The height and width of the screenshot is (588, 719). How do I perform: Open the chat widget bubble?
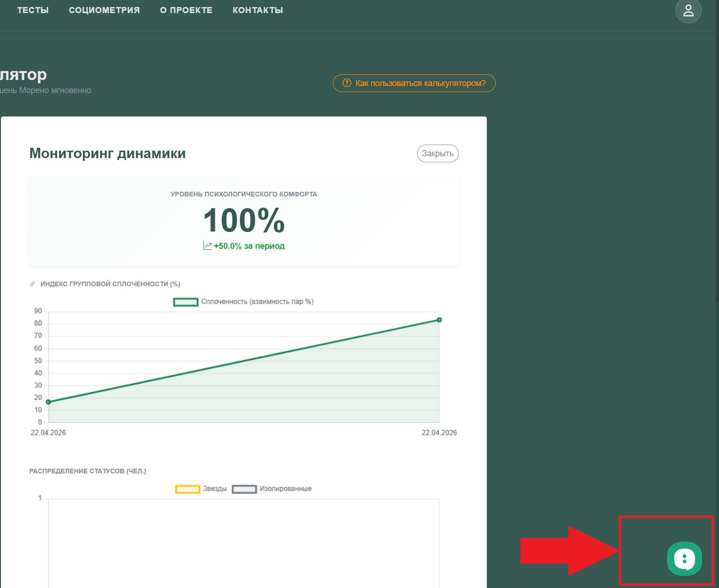coord(684,559)
